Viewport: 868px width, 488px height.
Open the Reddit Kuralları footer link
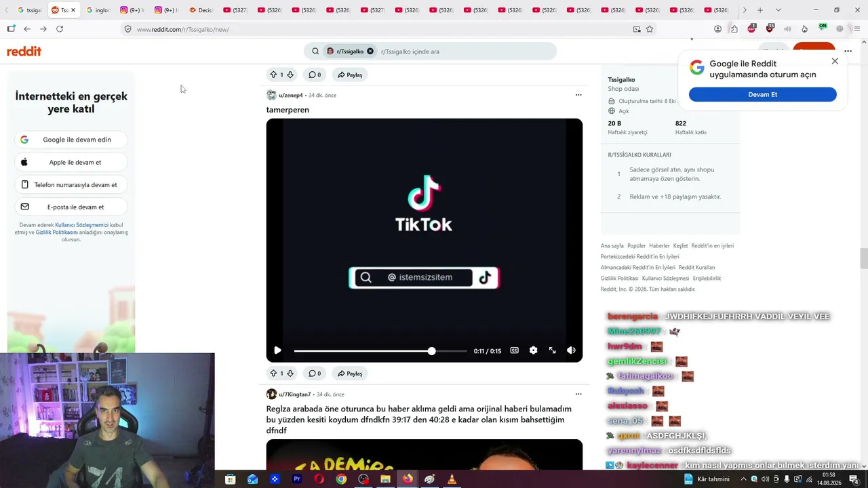click(x=697, y=268)
